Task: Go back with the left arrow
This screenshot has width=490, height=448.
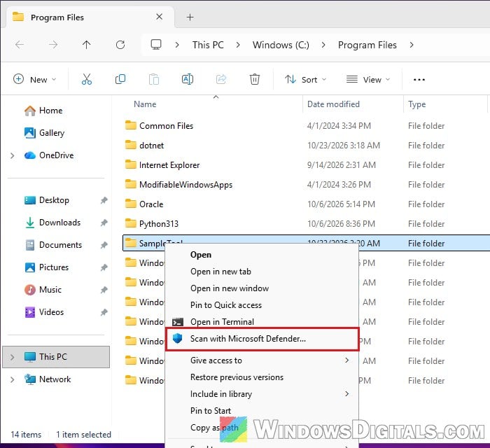Action: (20, 45)
